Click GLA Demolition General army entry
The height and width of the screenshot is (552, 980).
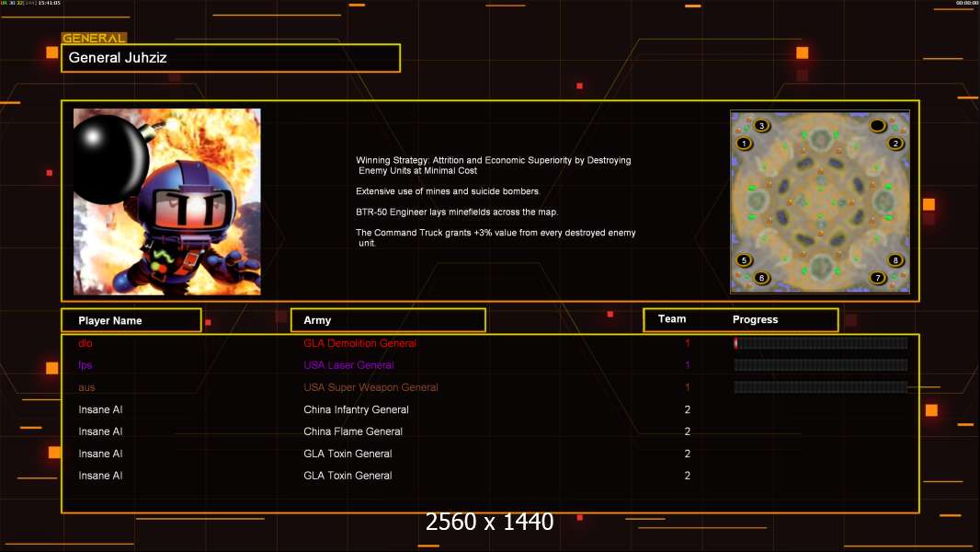[x=359, y=343]
